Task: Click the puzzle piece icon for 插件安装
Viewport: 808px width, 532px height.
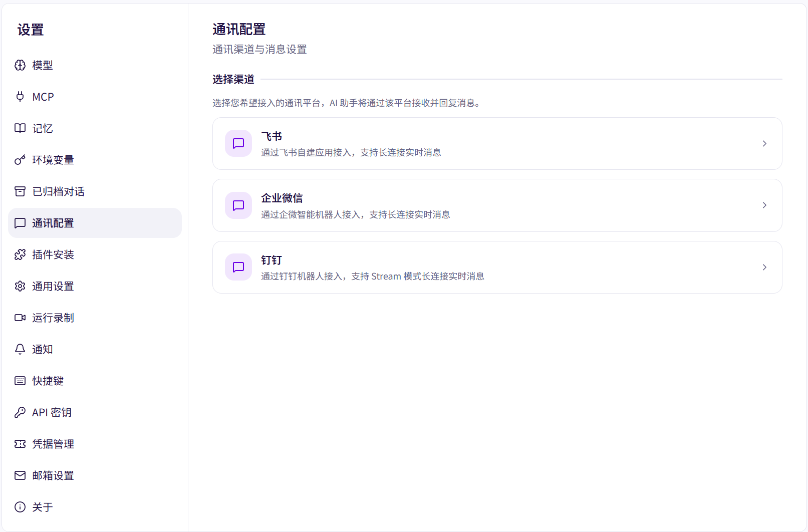Action: coord(20,254)
